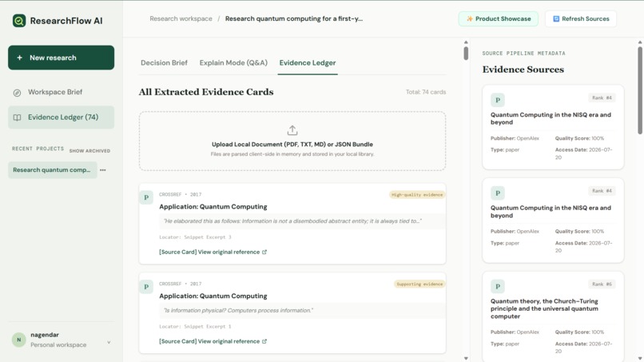Click the right-edge scrollbar of the sources panel
The height and width of the screenshot is (362, 644).
(640, 90)
